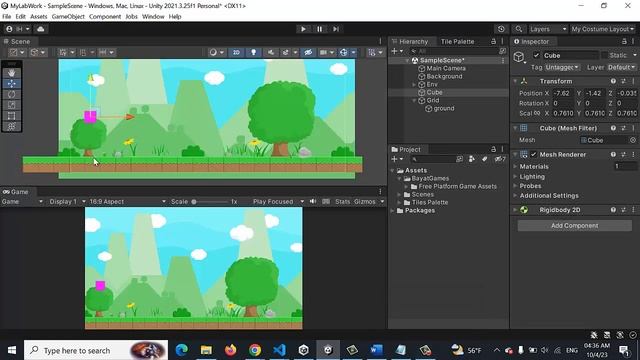Select Main Camera in Hierarchy
Viewport: 640px width, 360px height.
pyautogui.click(x=446, y=68)
